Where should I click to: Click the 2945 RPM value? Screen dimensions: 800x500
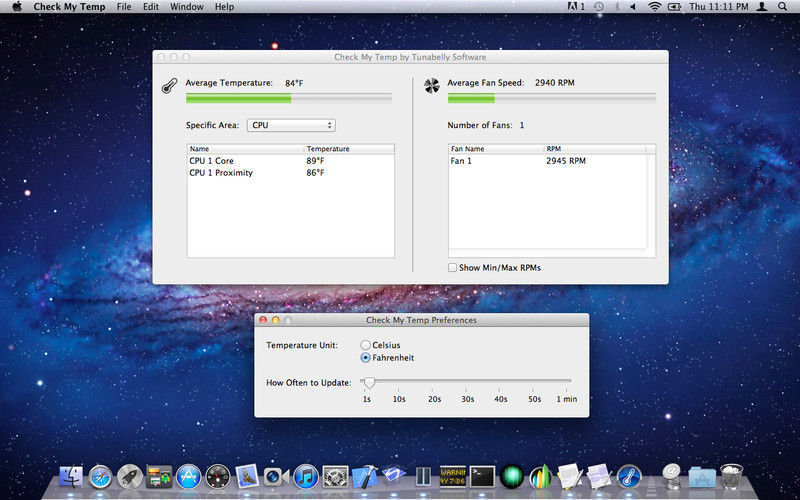point(566,161)
